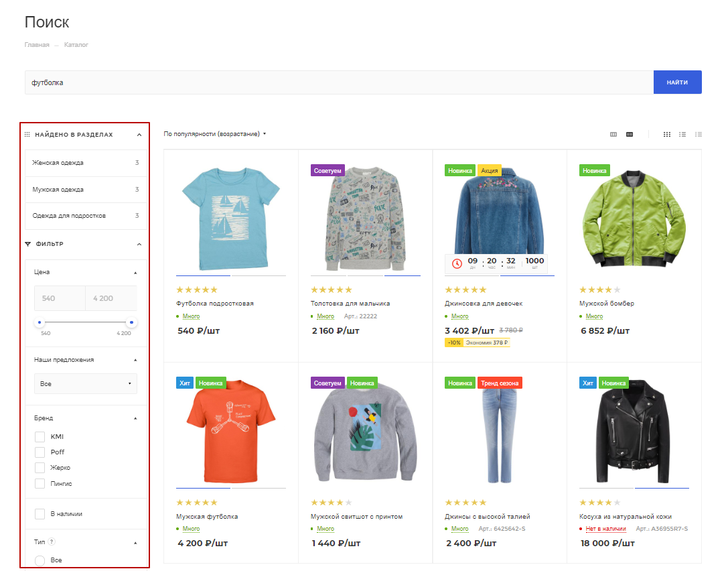Viewport: 728px width, 571px height.
Task: Open the По популярности sort dropdown
Action: click(x=214, y=134)
